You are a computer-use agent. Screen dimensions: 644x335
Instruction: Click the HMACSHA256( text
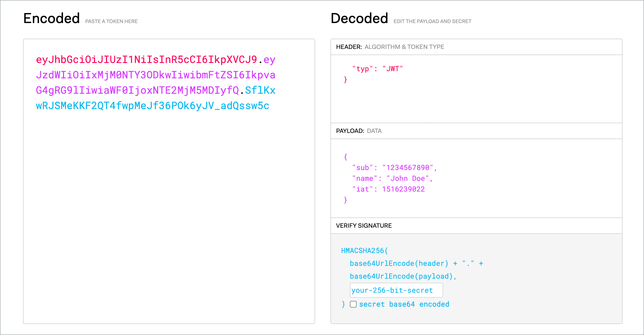(x=365, y=251)
